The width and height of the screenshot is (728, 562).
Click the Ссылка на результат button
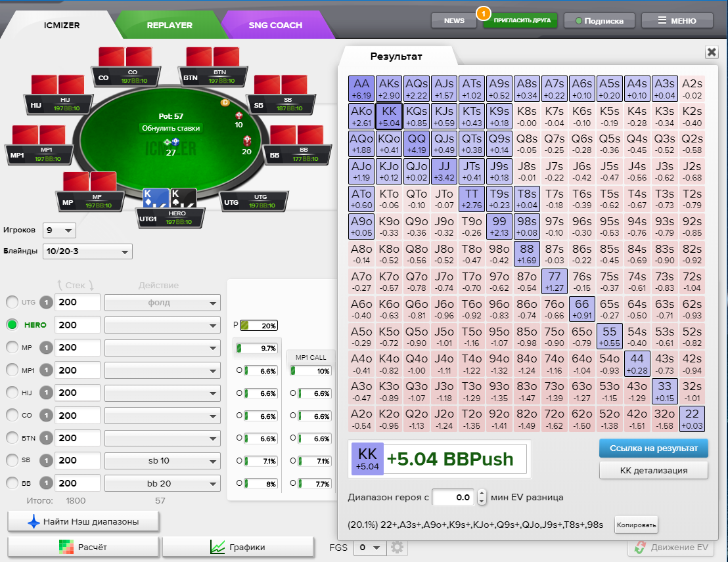(653, 448)
